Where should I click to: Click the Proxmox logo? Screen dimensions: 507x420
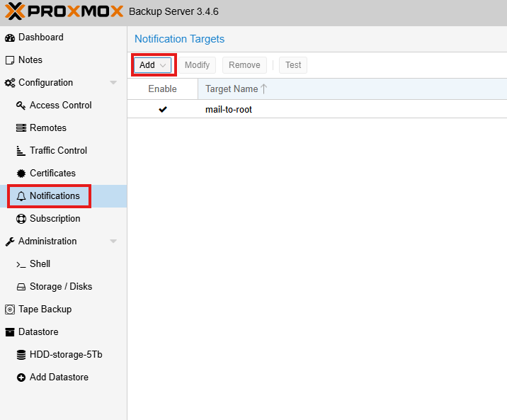[x=64, y=11]
